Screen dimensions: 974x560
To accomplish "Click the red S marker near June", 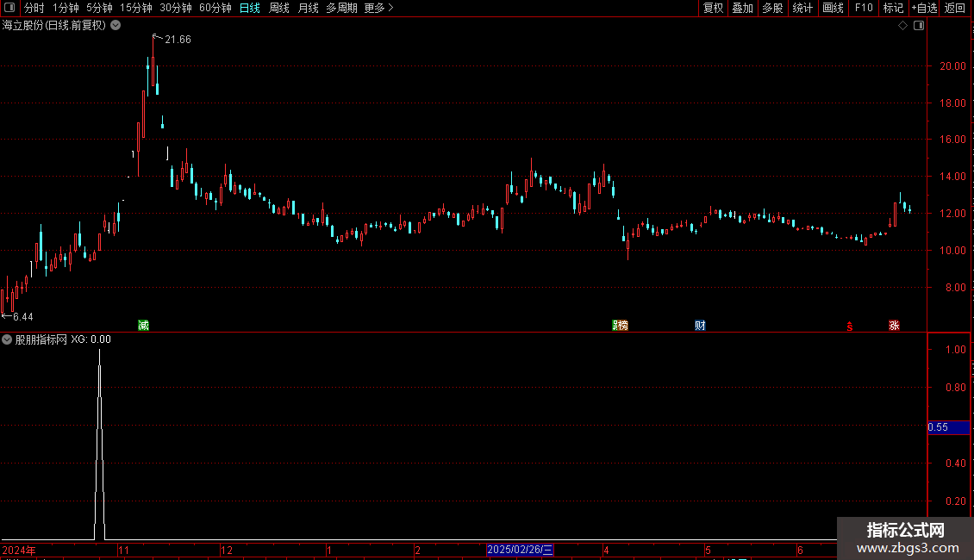I will [850, 327].
